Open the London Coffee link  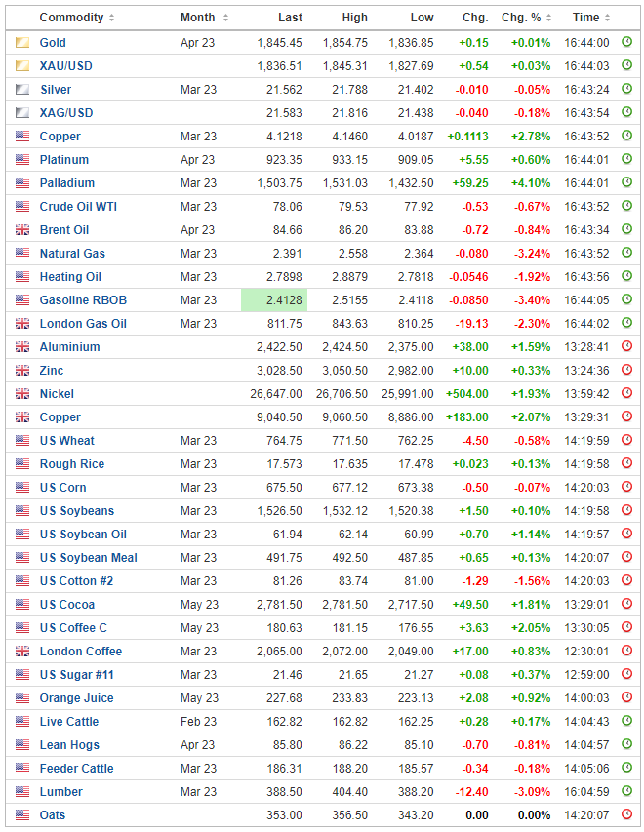(81, 651)
